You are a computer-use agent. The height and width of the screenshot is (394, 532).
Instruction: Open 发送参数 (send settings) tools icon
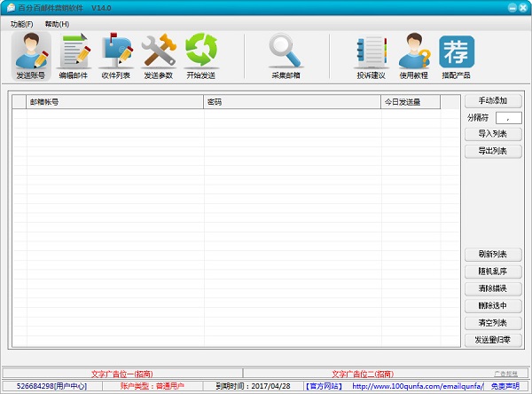[158, 55]
